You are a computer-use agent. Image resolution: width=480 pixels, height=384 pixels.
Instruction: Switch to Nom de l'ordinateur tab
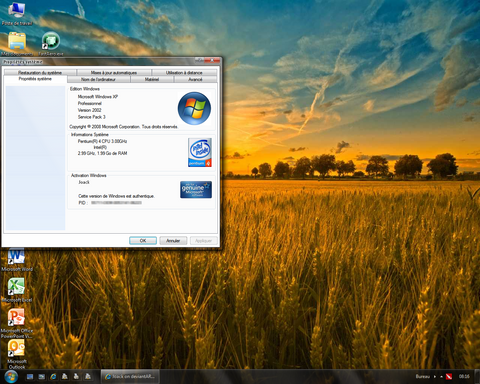98,79
